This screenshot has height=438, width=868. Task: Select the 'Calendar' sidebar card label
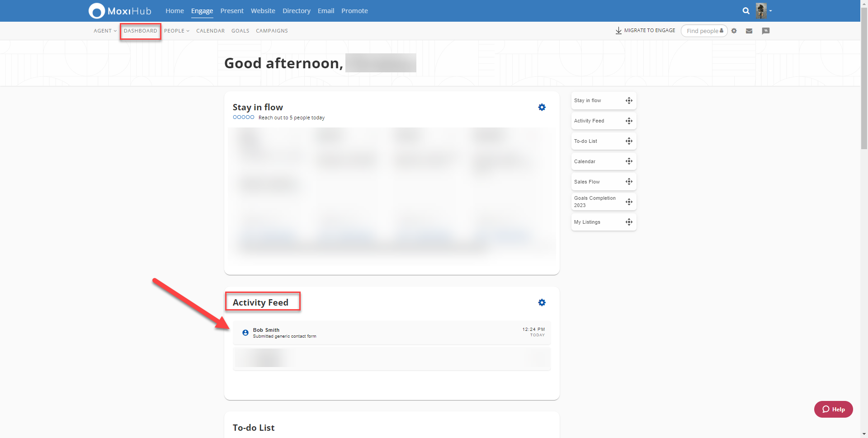pos(585,161)
